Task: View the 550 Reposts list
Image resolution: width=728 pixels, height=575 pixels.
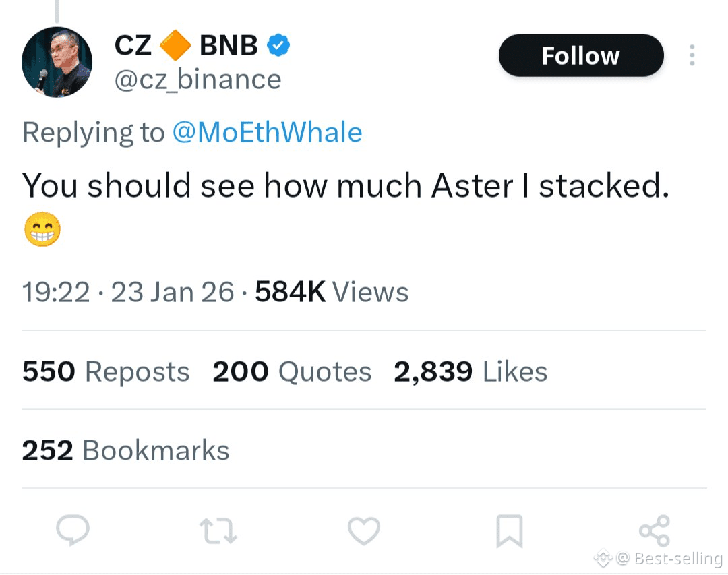Action: 106,371
